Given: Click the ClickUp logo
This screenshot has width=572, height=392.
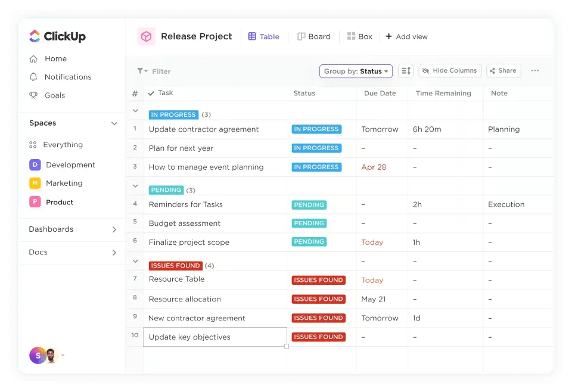Looking at the screenshot, I should click(x=57, y=36).
